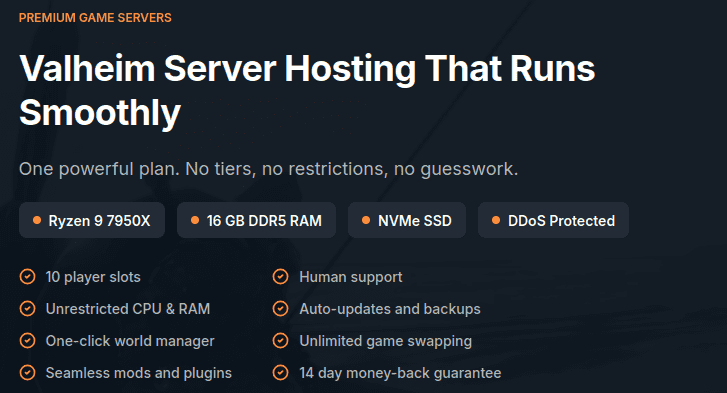The image size is (727, 393).
Task: Click the Unlimited game swapping text
Action: (385, 341)
